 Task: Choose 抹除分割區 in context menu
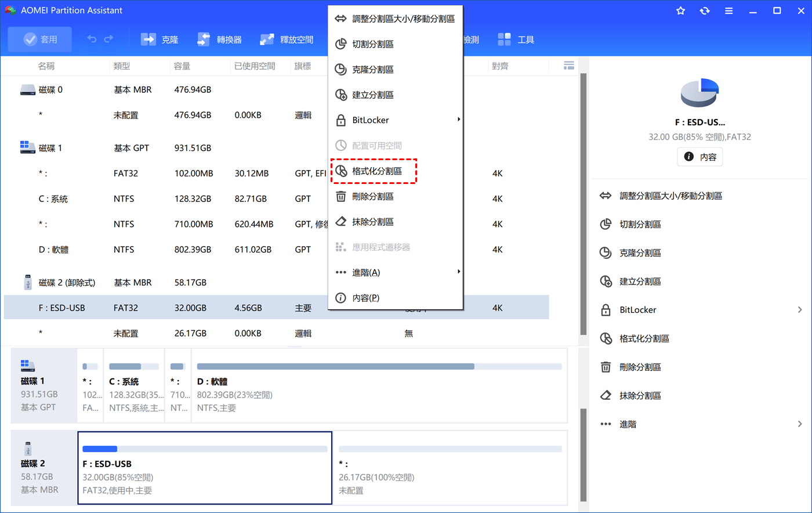pos(396,222)
